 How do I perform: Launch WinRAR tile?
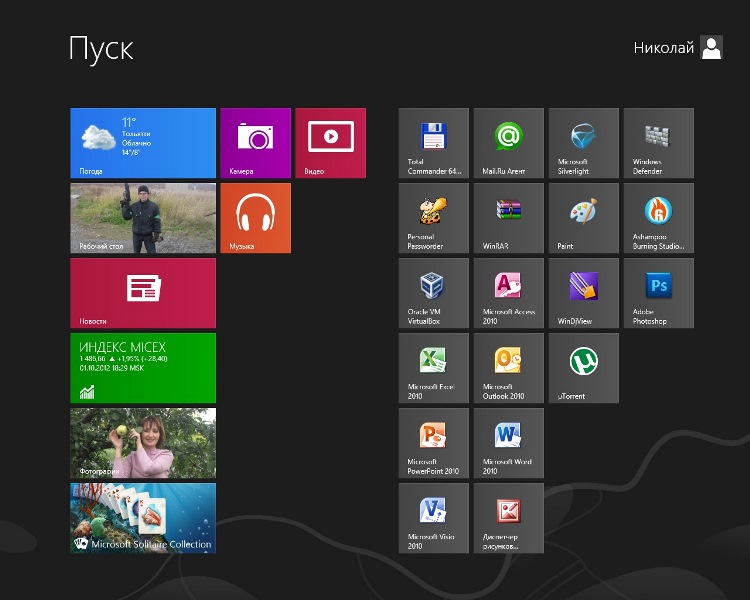pyautogui.click(x=509, y=218)
